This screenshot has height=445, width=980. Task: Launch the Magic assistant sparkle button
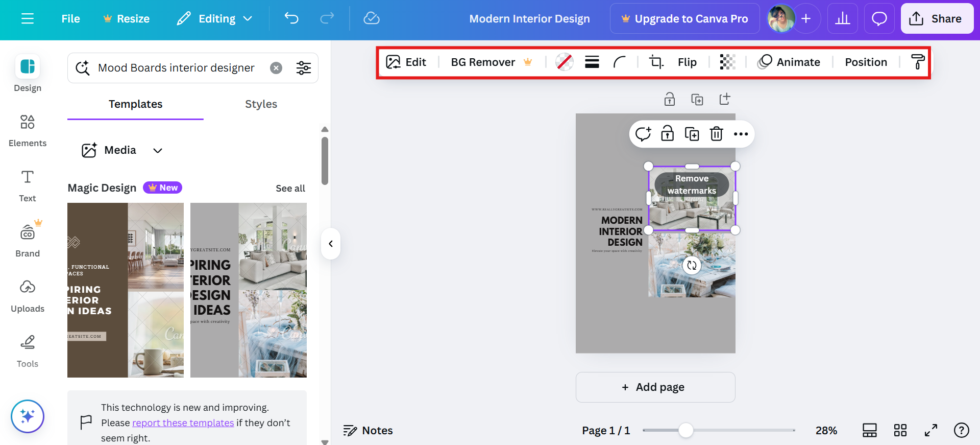(28, 416)
